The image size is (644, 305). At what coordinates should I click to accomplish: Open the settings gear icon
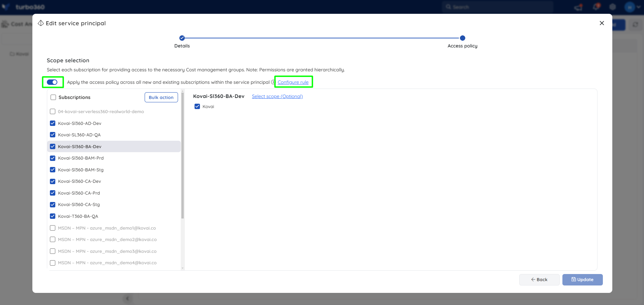(613, 7)
